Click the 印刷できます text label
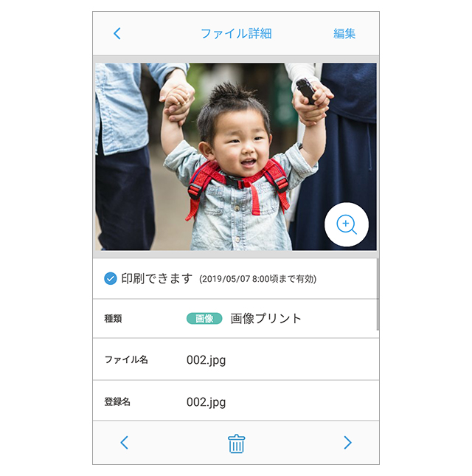The image size is (472, 476). point(157,278)
